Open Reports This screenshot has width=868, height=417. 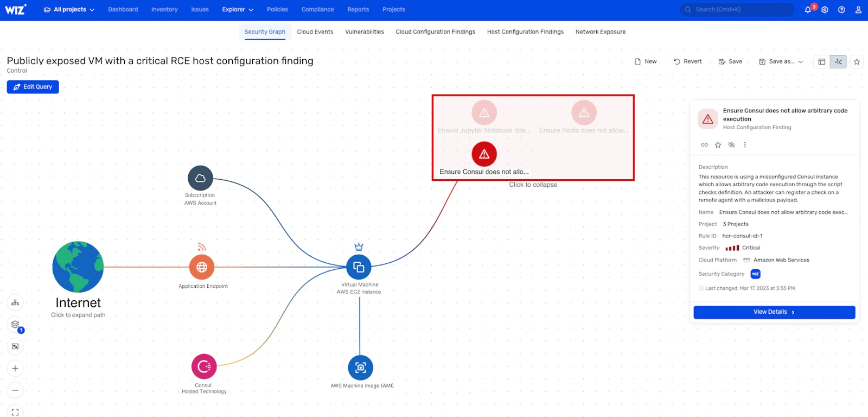(x=358, y=10)
